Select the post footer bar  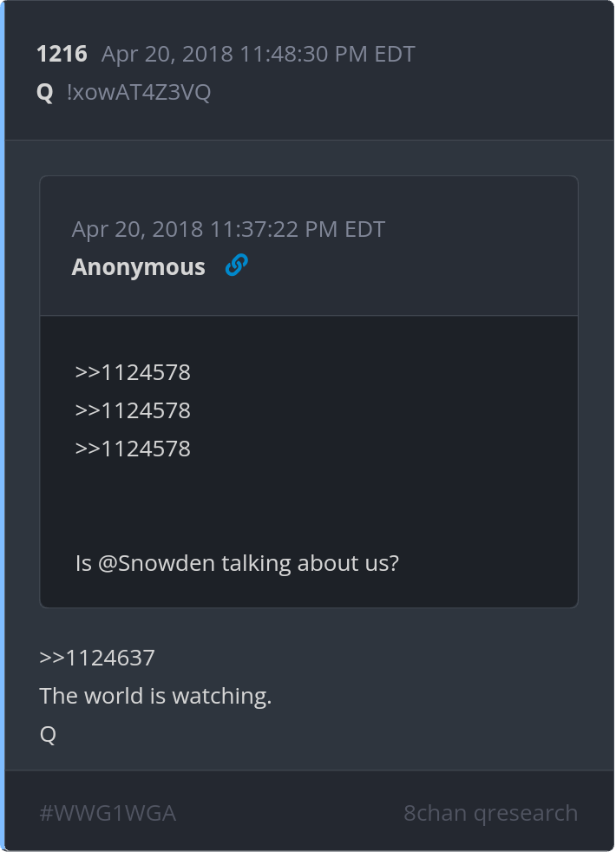pyautogui.click(x=310, y=810)
